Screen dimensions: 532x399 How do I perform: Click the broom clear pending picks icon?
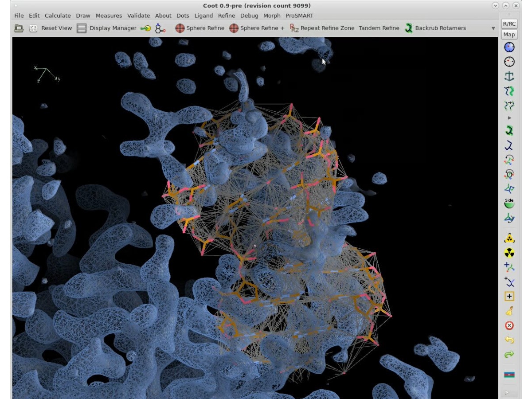pos(509,311)
